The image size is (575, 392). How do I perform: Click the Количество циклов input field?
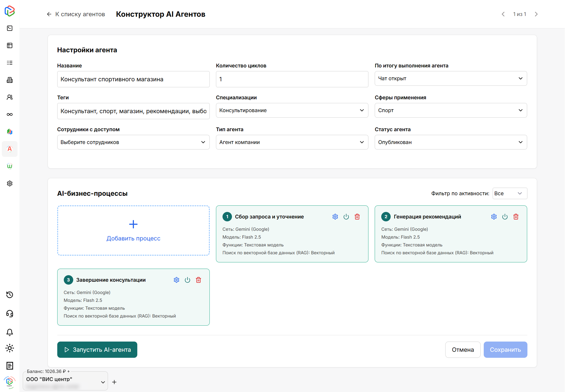click(292, 79)
